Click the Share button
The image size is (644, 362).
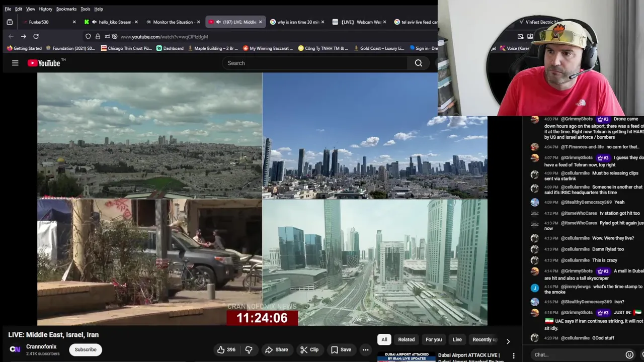click(x=276, y=349)
